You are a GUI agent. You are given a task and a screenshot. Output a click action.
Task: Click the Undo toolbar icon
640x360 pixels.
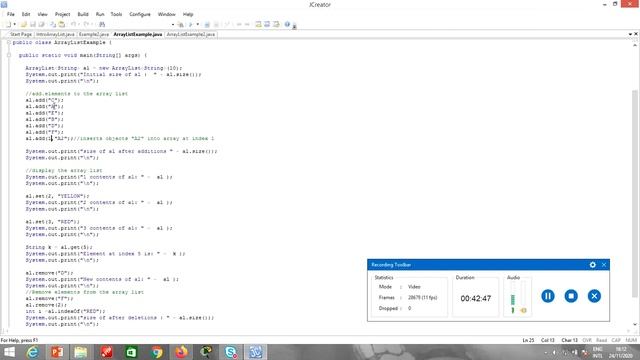(73, 24)
